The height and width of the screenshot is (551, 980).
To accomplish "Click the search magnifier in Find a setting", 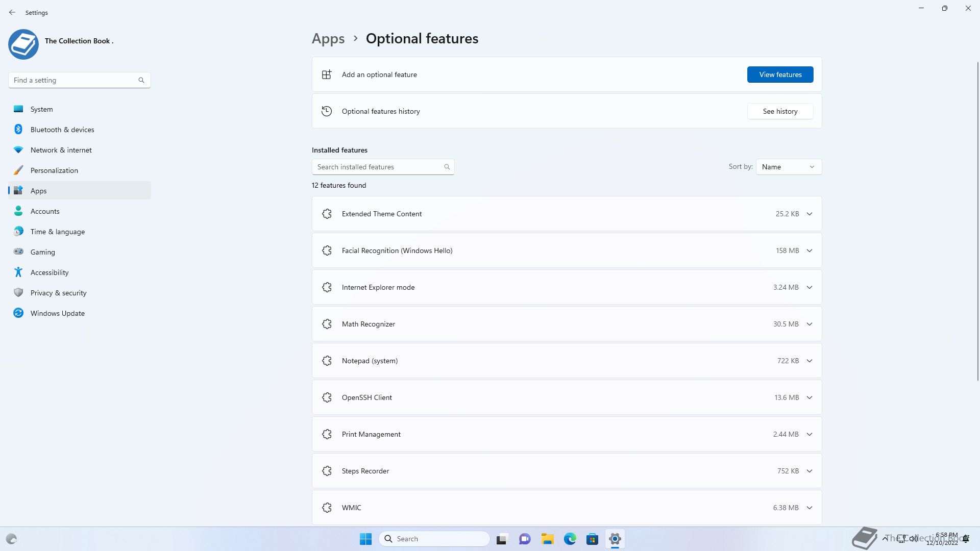I will [x=141, y=80].
